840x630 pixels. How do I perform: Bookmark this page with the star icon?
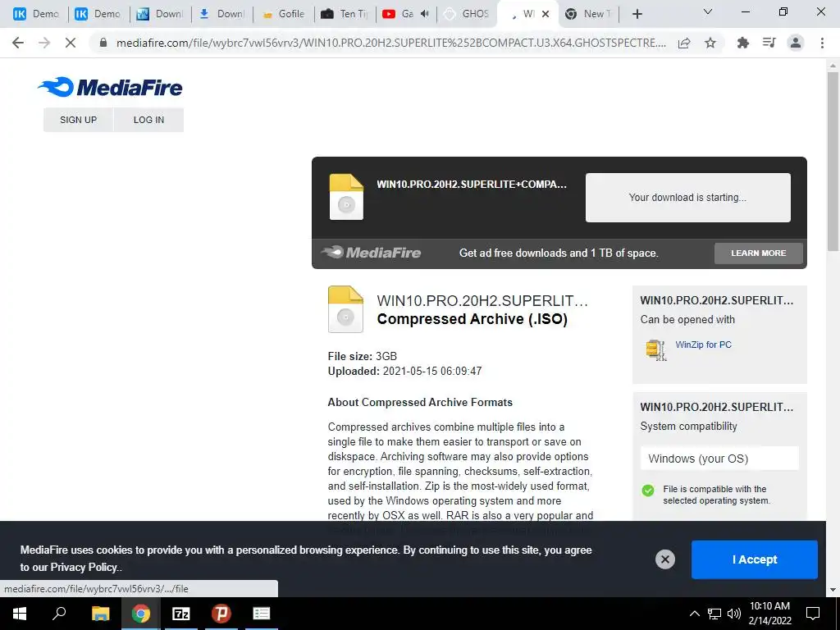point(710,43)
